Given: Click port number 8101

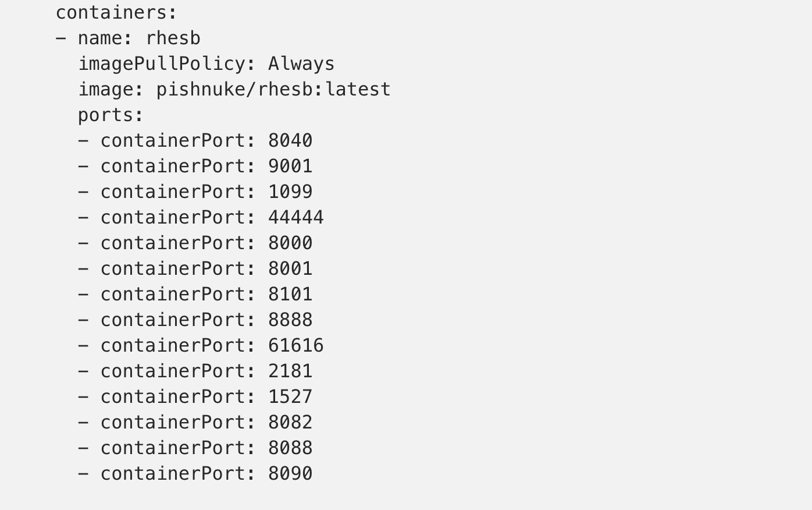Looking at the screenshot, I should point(290,294).
